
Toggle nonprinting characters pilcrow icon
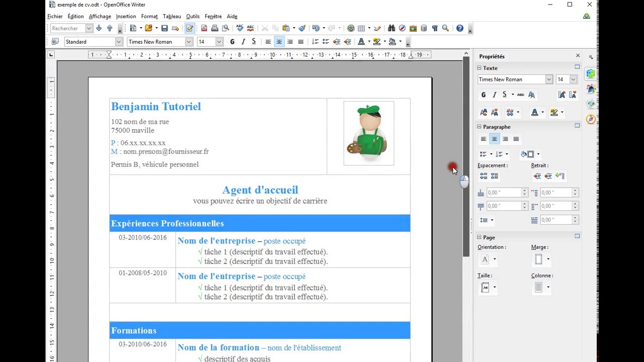[435, 28]
